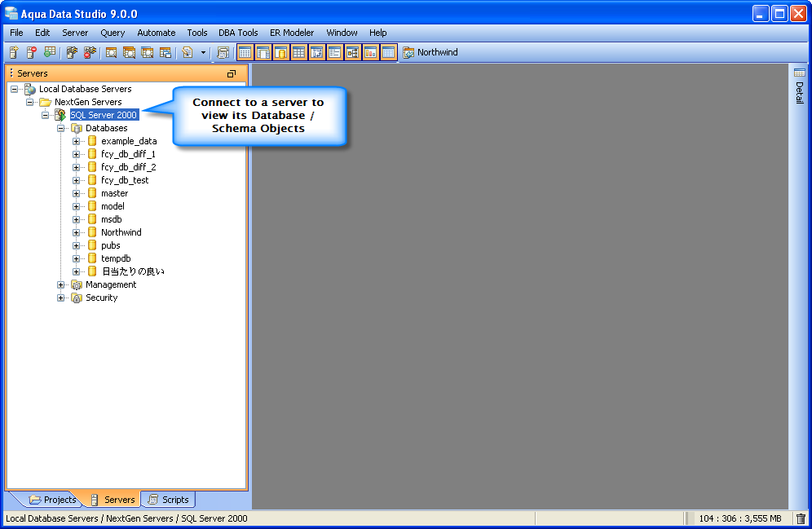812x529 pixels.
Task: Toggle the highlighted hierarchy diagram button
Action: point(353,52)
